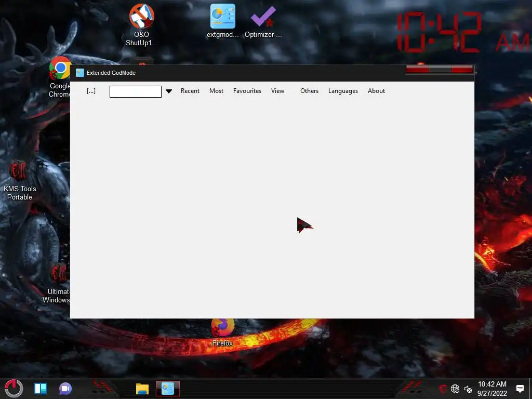Select the Google Chrome desktop icon

pos(60,77)
